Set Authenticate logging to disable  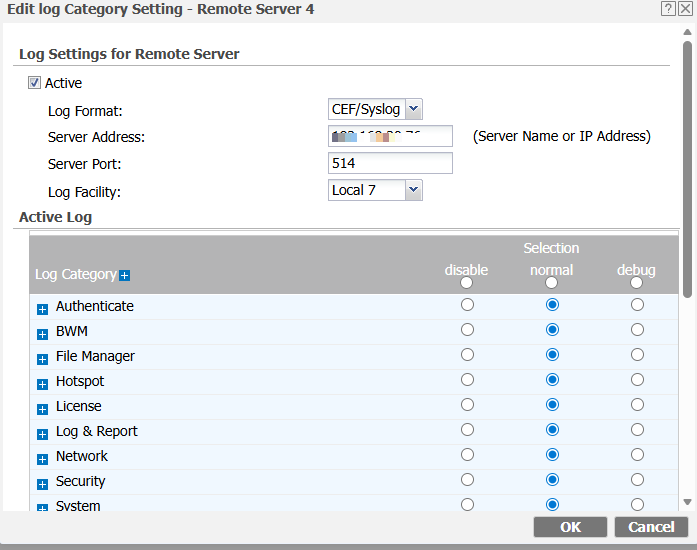(467, 305)
